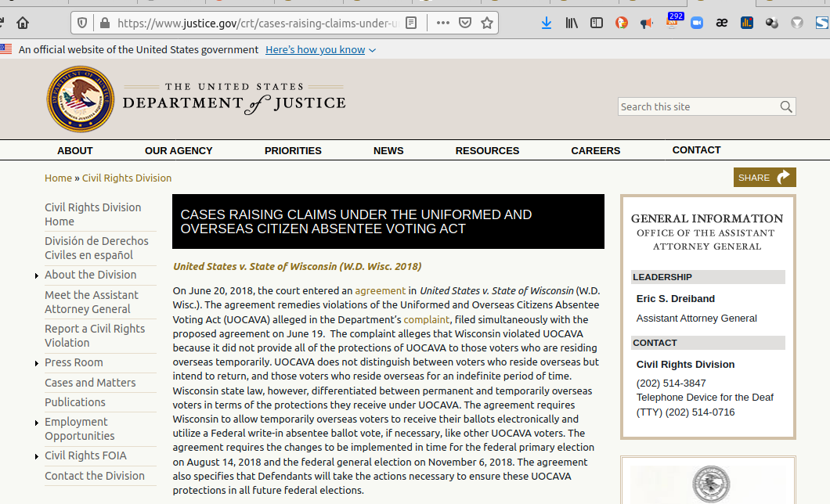
Task: Open DuckDuckGo extension icon
Action: coord(622,23)
